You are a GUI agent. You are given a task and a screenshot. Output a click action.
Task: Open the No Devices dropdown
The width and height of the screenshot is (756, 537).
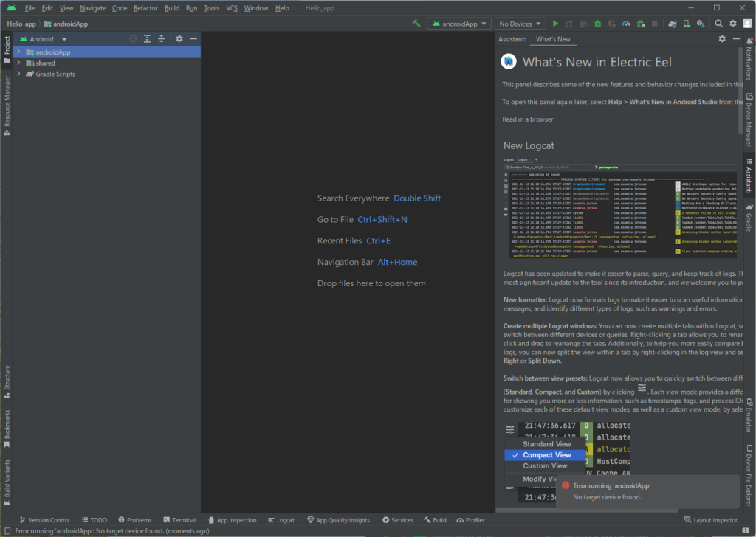tap(520, 24)
